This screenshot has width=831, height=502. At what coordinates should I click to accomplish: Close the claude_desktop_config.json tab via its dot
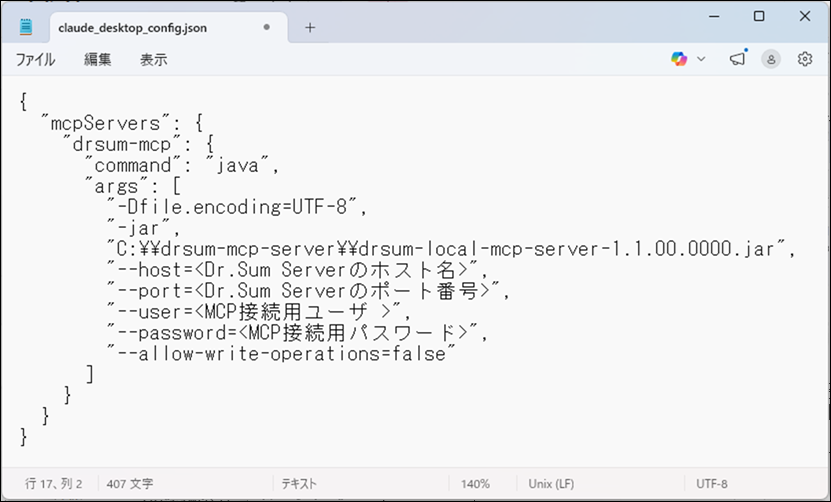(267, 27)
